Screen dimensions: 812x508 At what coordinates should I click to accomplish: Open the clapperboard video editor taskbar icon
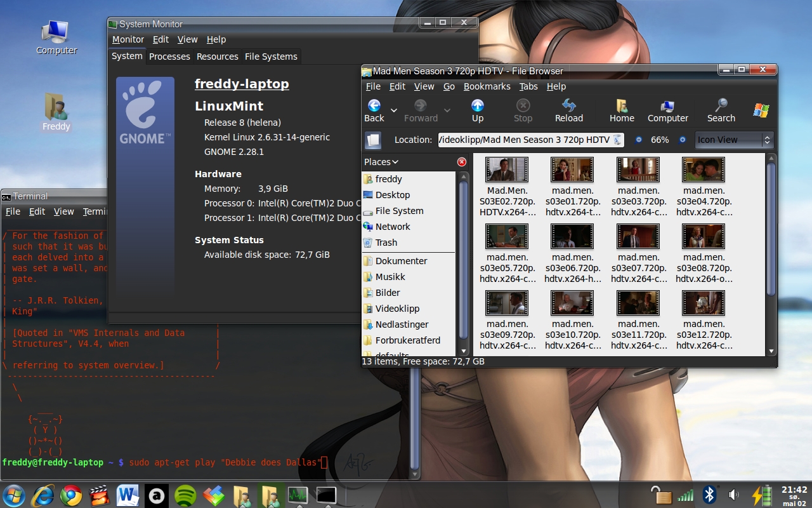point(99,495)
